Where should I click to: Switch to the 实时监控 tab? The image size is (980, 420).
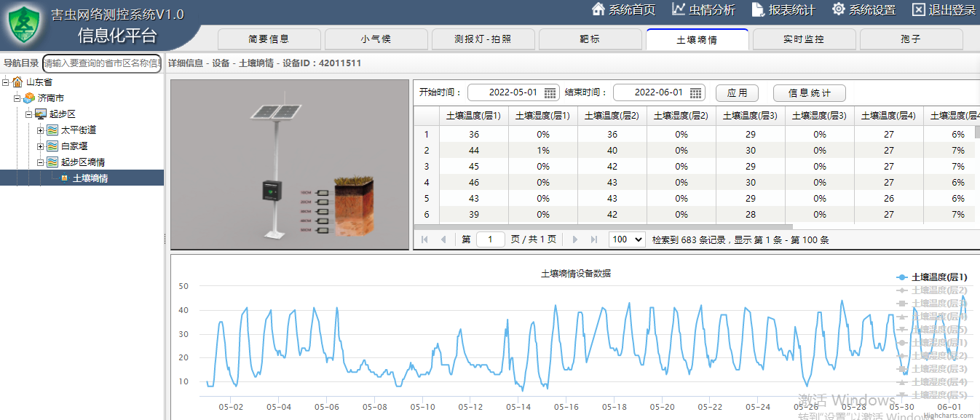804,39
